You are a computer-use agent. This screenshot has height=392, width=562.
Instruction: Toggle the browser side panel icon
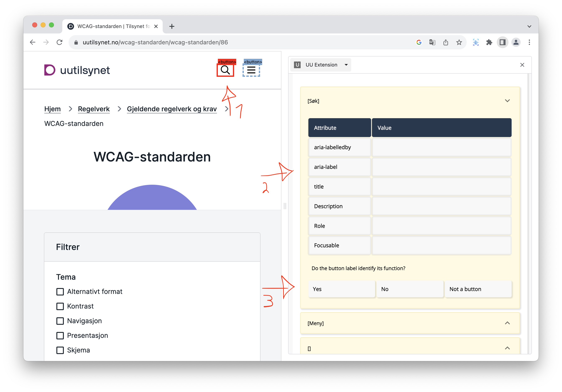(x=502, y=42)
